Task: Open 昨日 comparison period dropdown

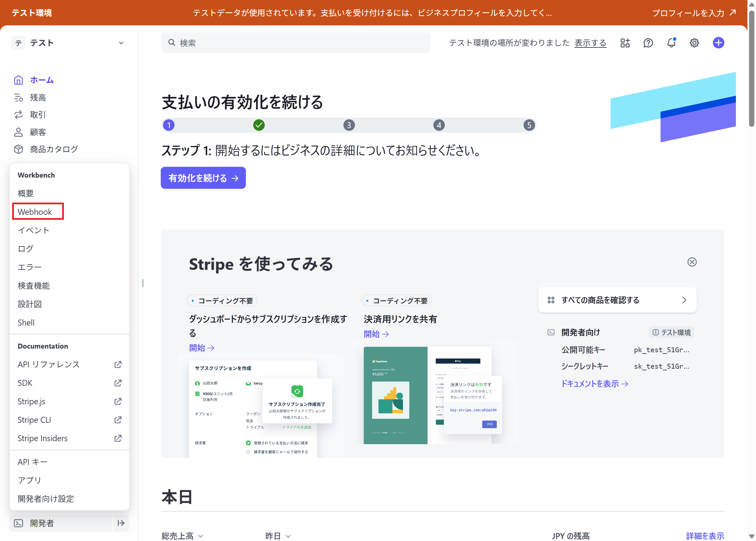Action: [x=278, y=536]
